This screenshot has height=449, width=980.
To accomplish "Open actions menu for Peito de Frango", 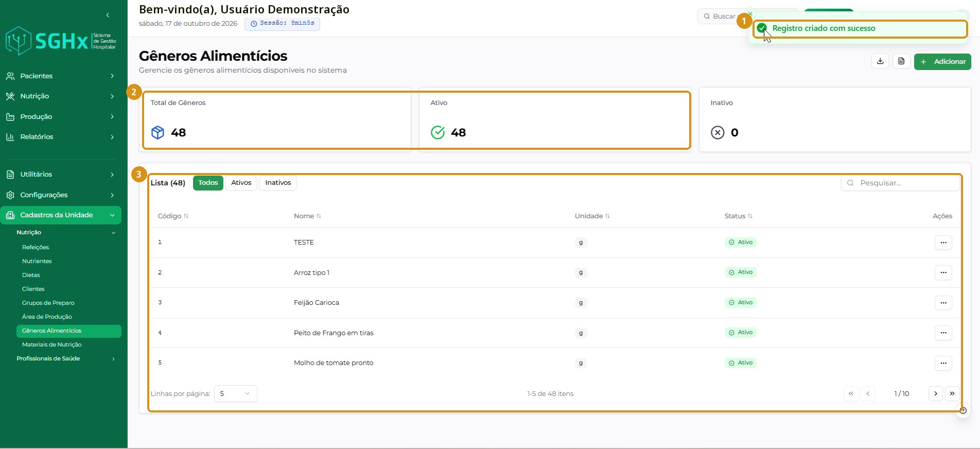I will pos(943,333).
